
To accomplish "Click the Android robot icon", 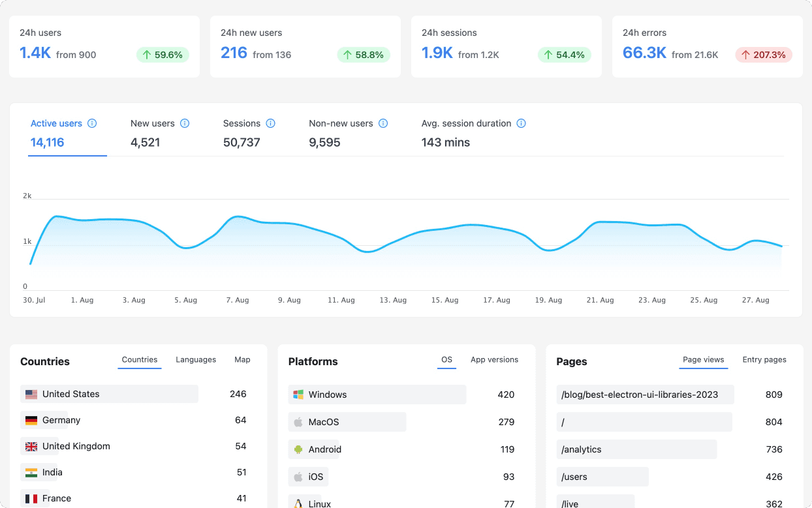I will coord(298,449).
